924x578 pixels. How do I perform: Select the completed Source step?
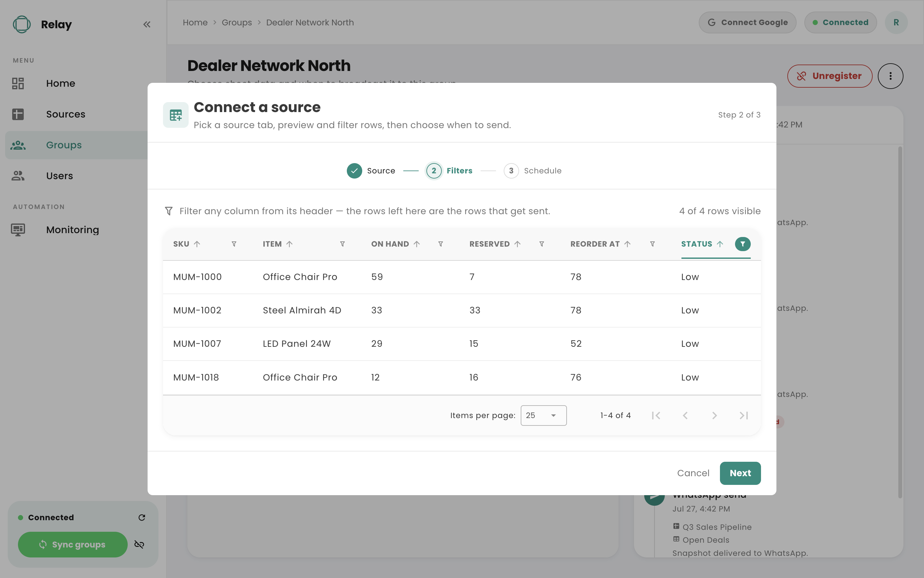point(371,171)
